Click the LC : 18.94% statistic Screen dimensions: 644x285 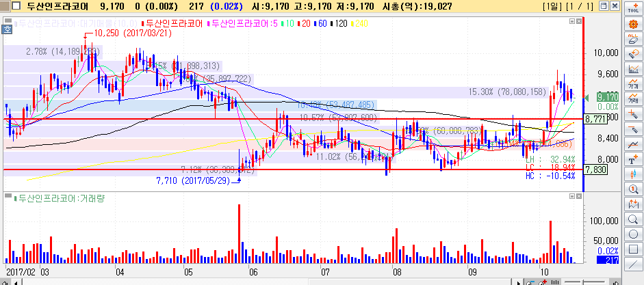pyautogui.click(x=550, y=167)
